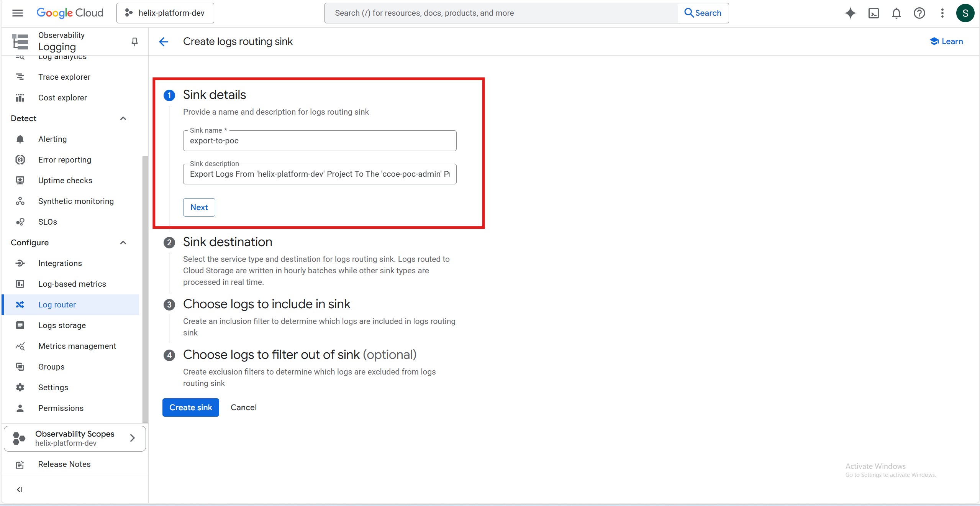
Task: Open the helix-platform-dev project picker
Action: [x=165, y=13]
